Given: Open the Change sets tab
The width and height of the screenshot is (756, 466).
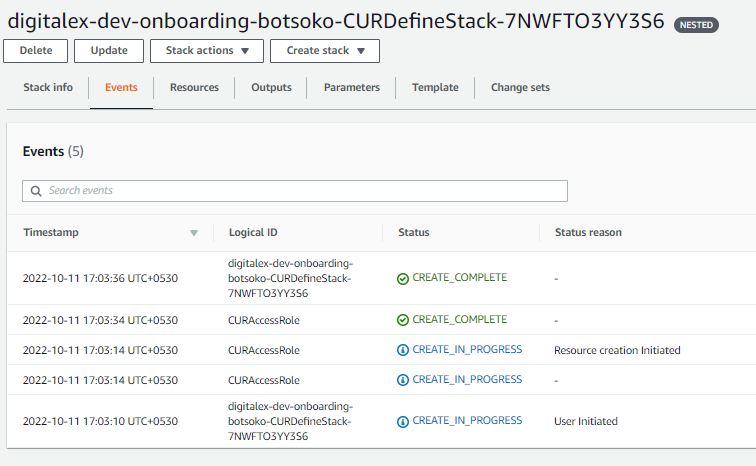Looking at the screenshot, I should 520,88.
